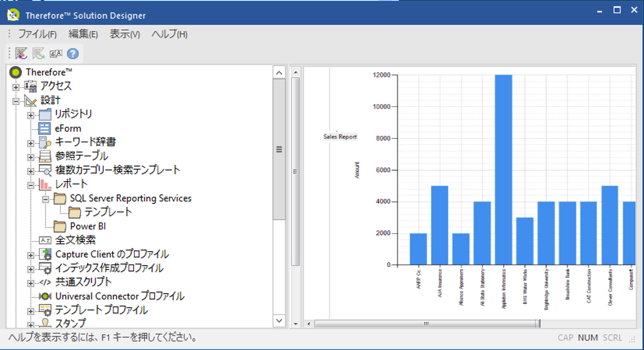Open help via the blue question-mark icon
Viewport: 644px width, 350px height.
(x=73, y=53)
